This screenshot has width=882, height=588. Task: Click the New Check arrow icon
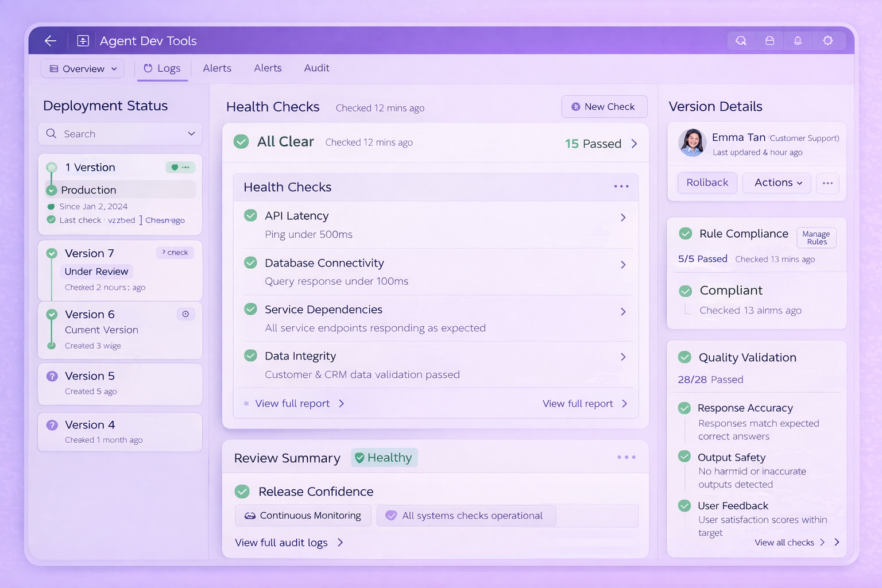pos(575,106)
